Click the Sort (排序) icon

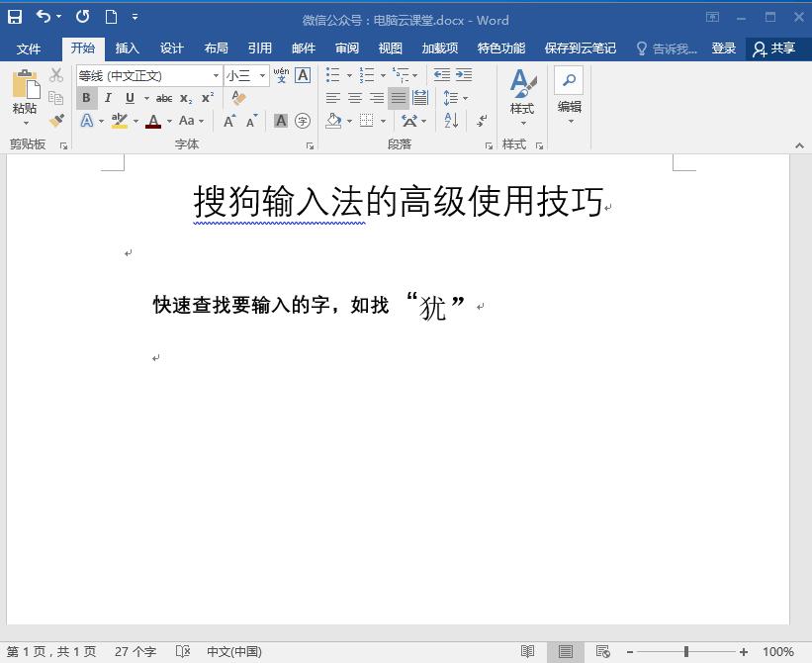pos(450,122)
